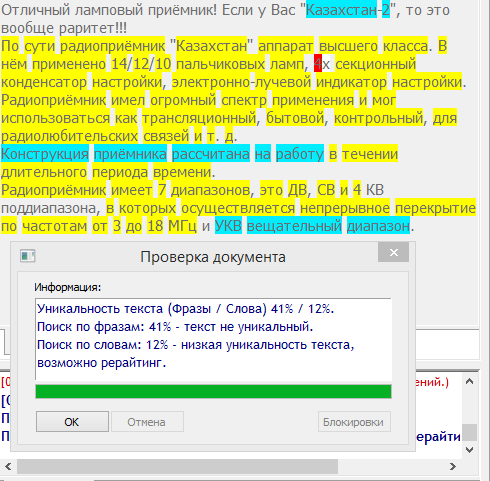Screen dimensions: 490x481
Task: Close the Проверка документа dialog
Action: pyautogui.click(x=393, y=252)
